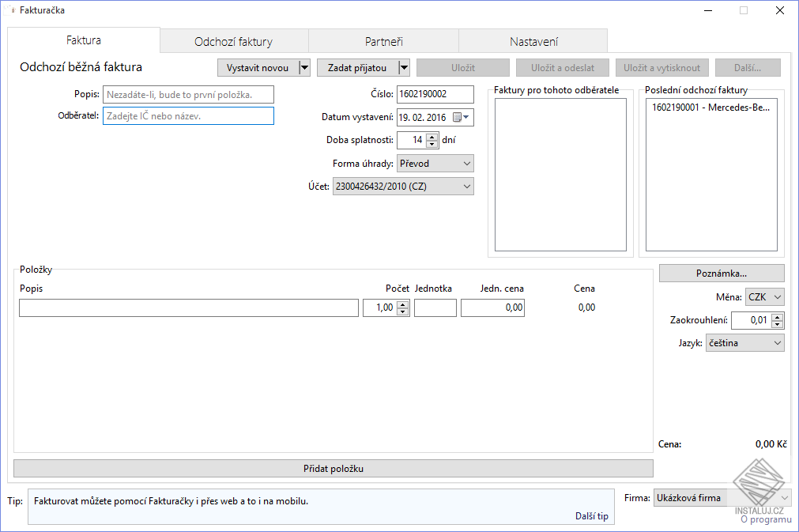Screen dimensions: 799x532
Task: Open the Účet account dropdown
Action: (x=403, y=187)
